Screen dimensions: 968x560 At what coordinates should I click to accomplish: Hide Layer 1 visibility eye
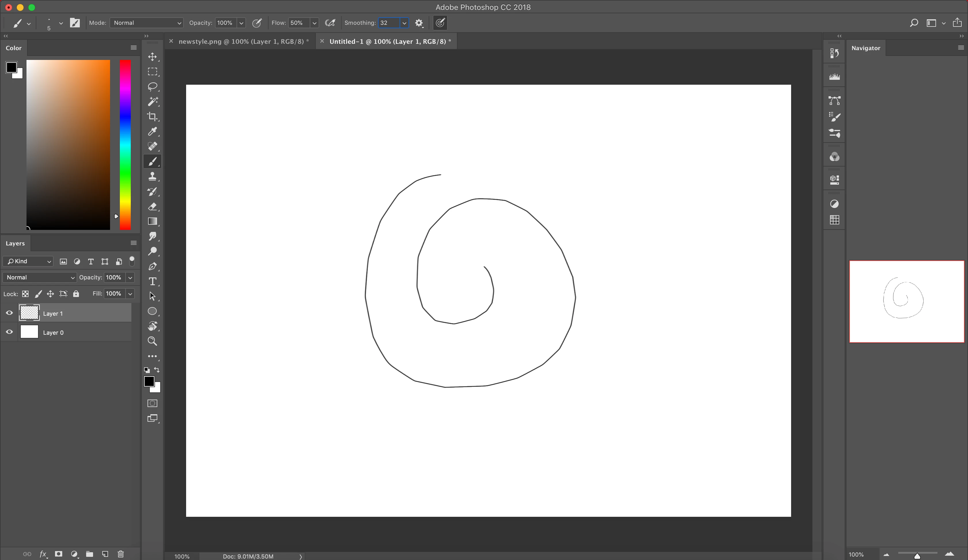[10, 313]
